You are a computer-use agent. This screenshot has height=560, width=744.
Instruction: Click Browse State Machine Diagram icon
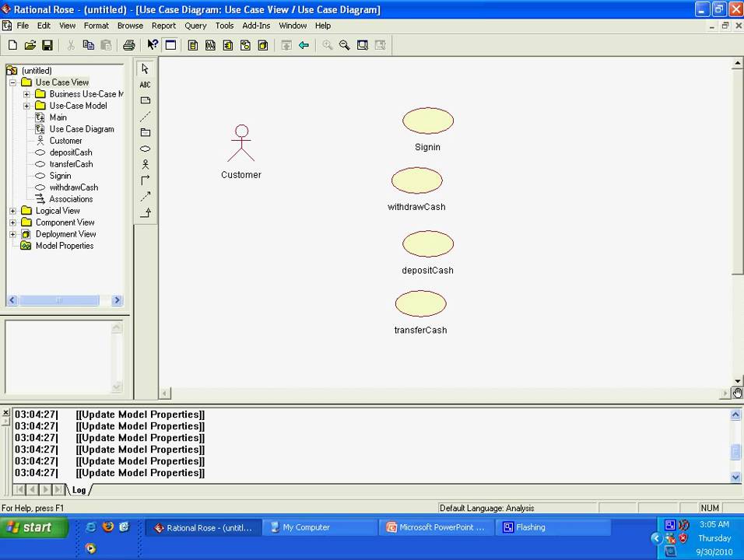coord(245,45)
